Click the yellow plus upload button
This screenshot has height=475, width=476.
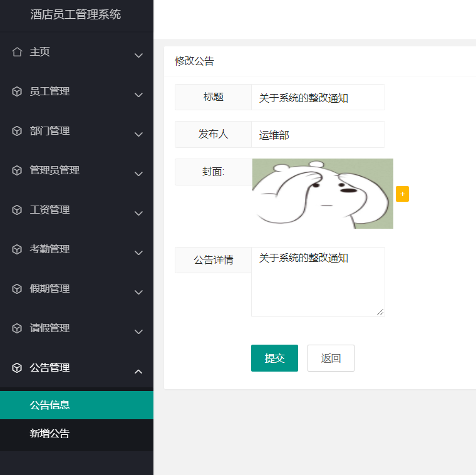pos(402,194)
